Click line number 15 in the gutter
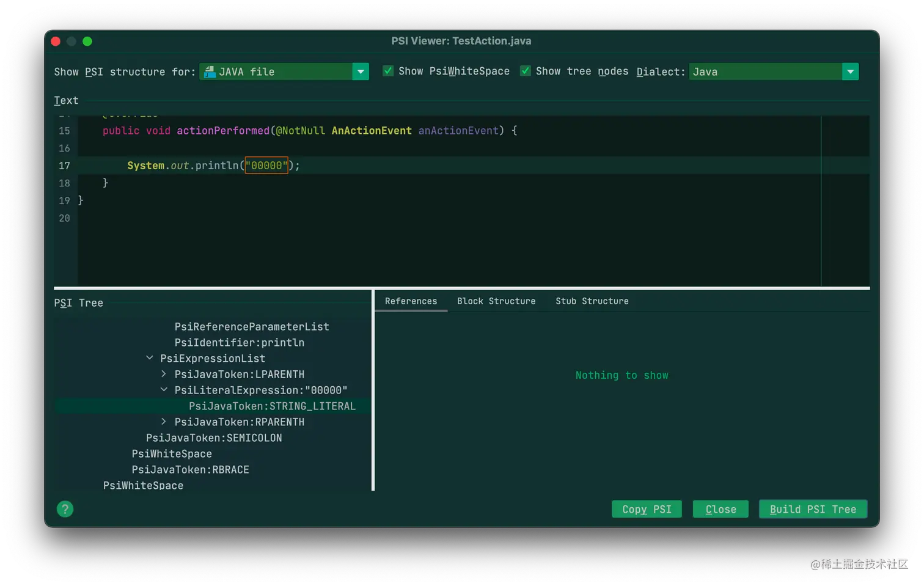Screen dimensions: 924x586 (64, 131)
